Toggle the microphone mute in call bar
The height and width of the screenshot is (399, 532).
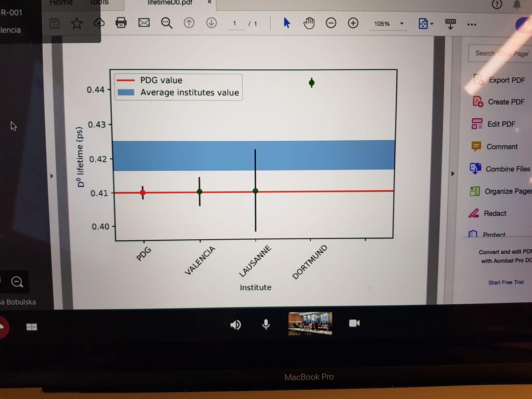(x=266, y=324)
